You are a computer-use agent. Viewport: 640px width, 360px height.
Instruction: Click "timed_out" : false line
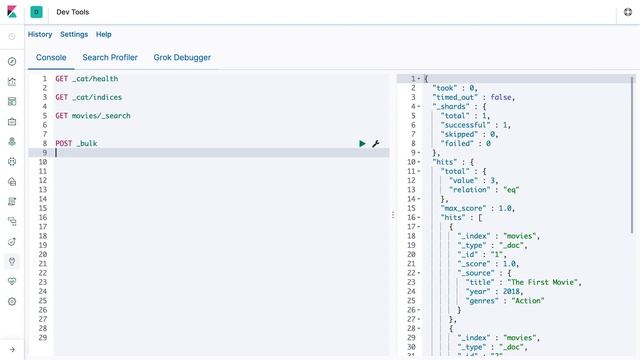pos(473,97)
